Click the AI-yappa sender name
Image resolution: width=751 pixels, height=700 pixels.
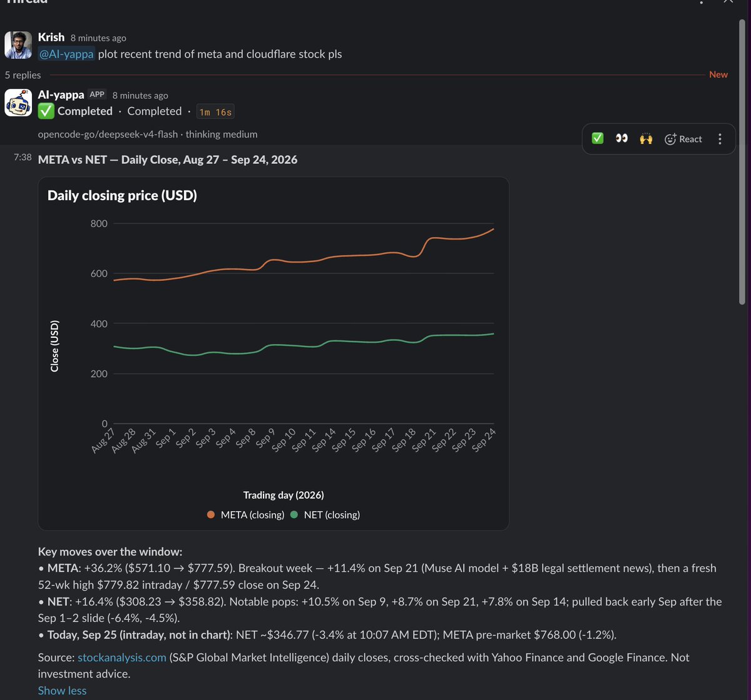tap(61, 94)
